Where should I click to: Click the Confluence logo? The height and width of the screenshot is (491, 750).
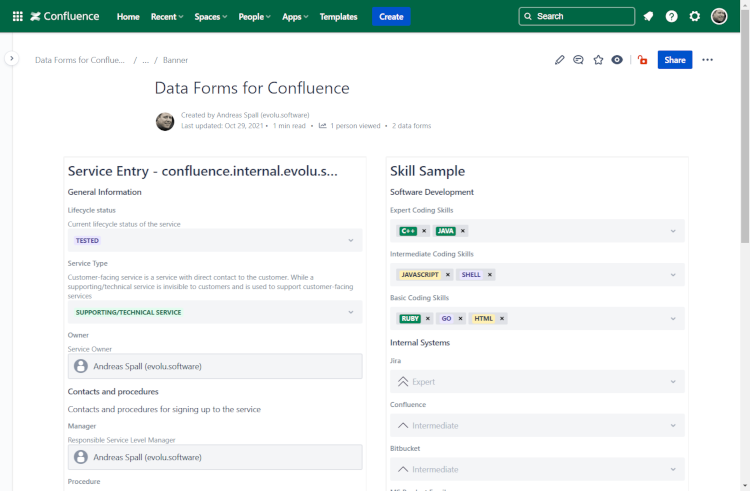65,16
